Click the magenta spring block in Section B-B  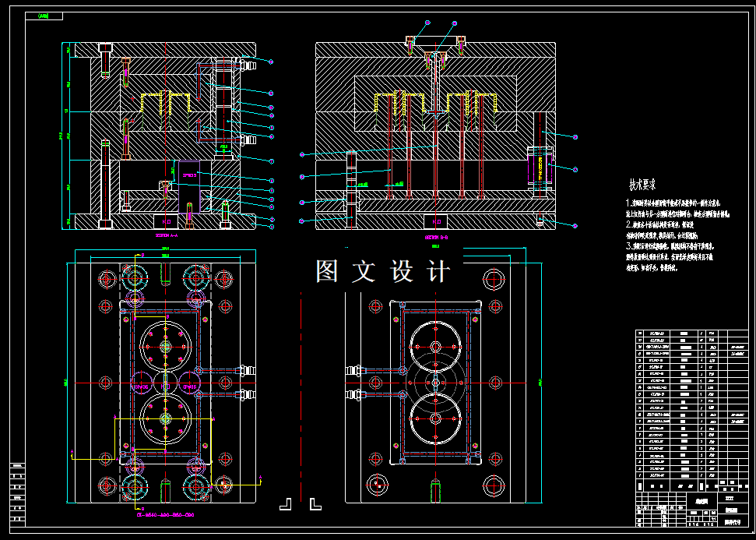pos(540,169)
